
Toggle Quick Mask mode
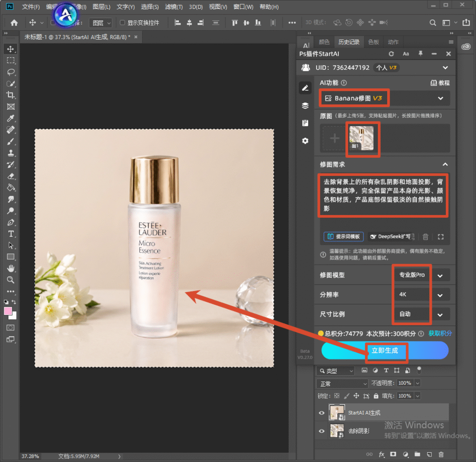coord(11,328)
